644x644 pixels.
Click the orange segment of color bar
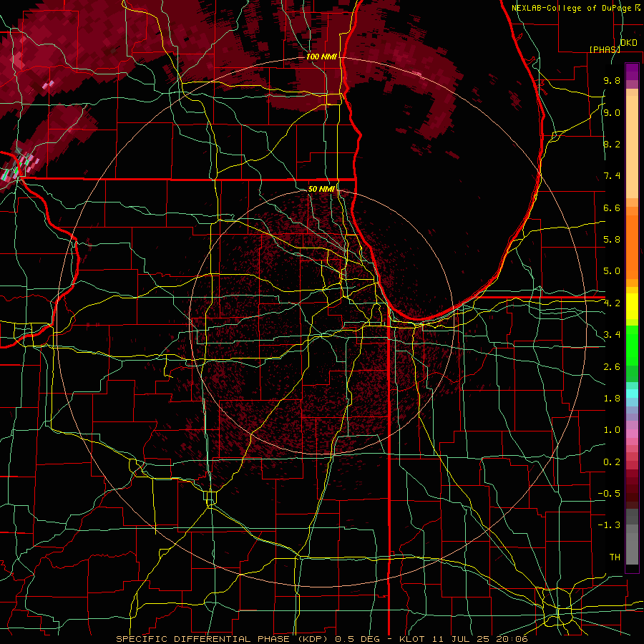pos(632,248)
